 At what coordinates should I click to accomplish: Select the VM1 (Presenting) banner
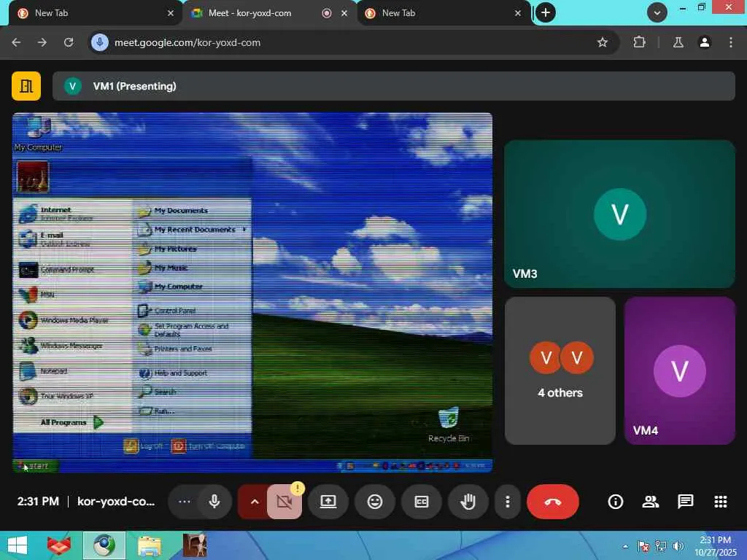393,86
